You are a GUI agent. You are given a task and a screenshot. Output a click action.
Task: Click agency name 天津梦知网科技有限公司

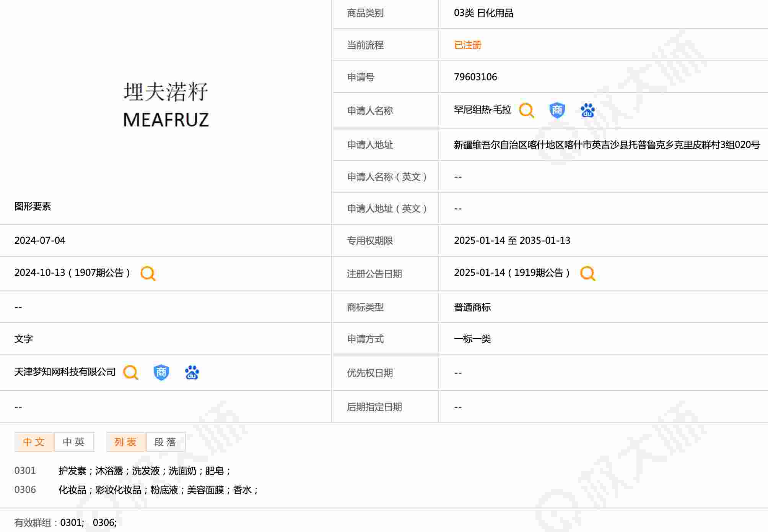click(65, 372)
